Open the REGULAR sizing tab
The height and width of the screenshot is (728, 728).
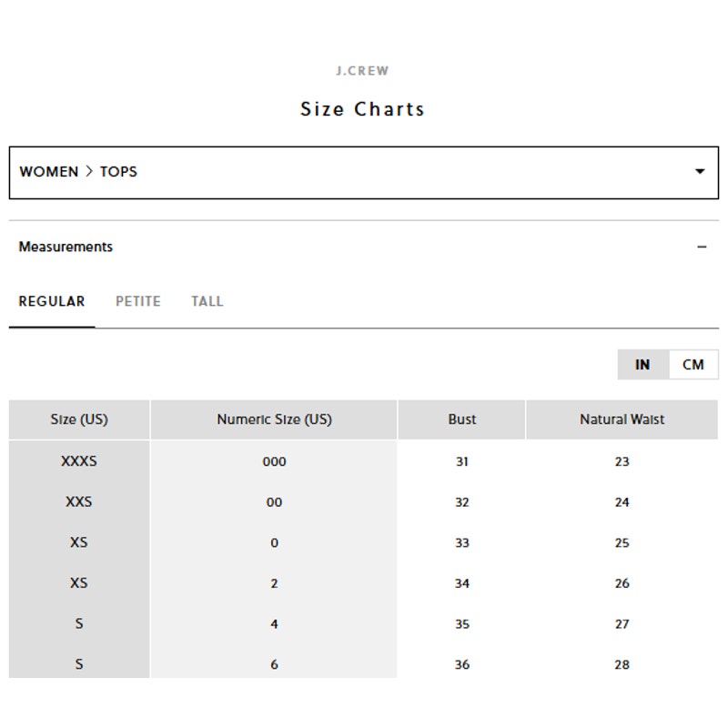point(52,301)
